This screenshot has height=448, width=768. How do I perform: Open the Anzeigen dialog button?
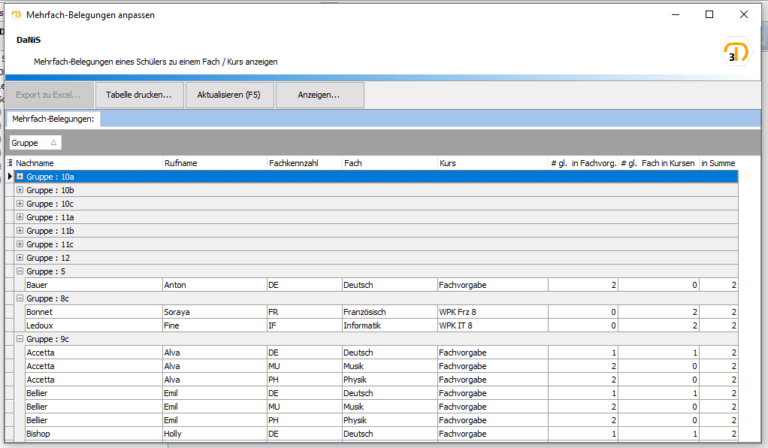[320, 95]
